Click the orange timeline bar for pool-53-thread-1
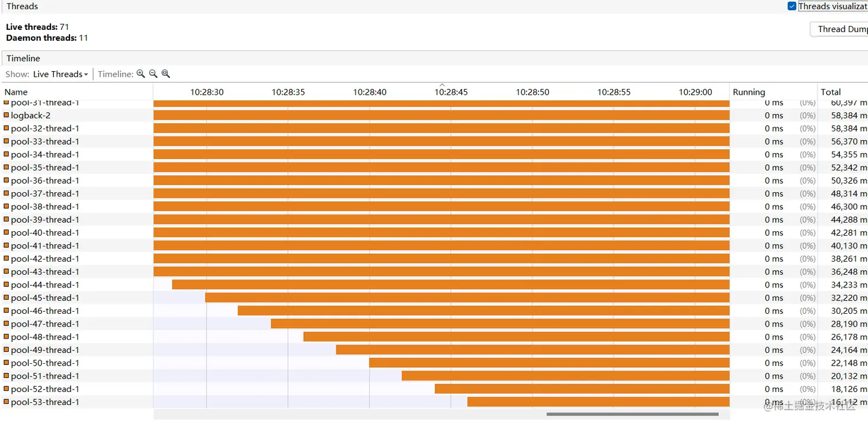868x424 pixels. click(x=598, y=402)
